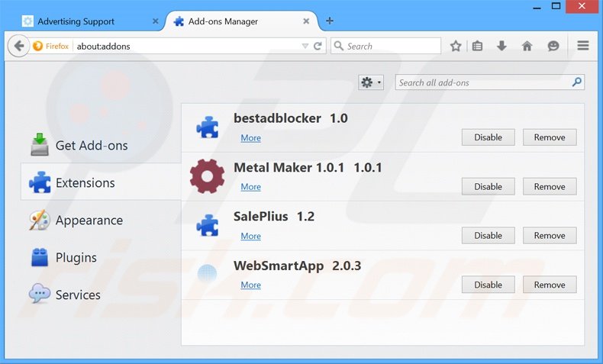Open the chat smiley face icon
603x364 pixels.
coord(553,46)
